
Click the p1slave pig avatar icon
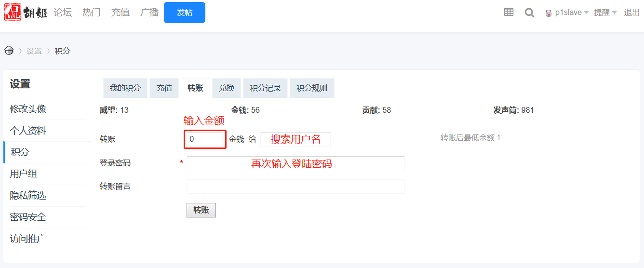(549, 13)
